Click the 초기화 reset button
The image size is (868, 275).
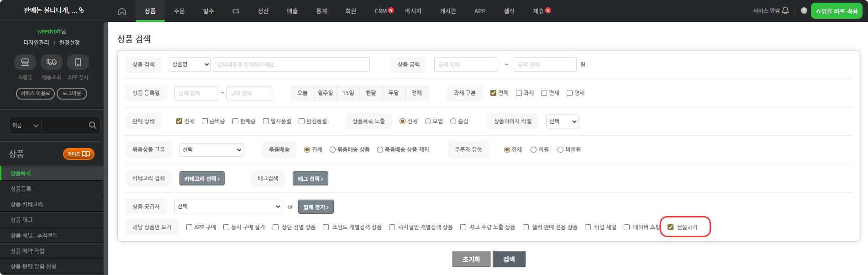(471, 259)
